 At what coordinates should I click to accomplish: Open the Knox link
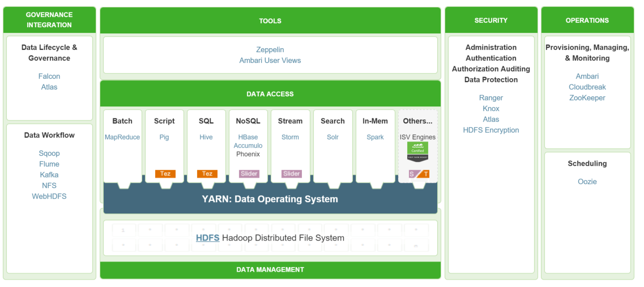click(491, 109)
